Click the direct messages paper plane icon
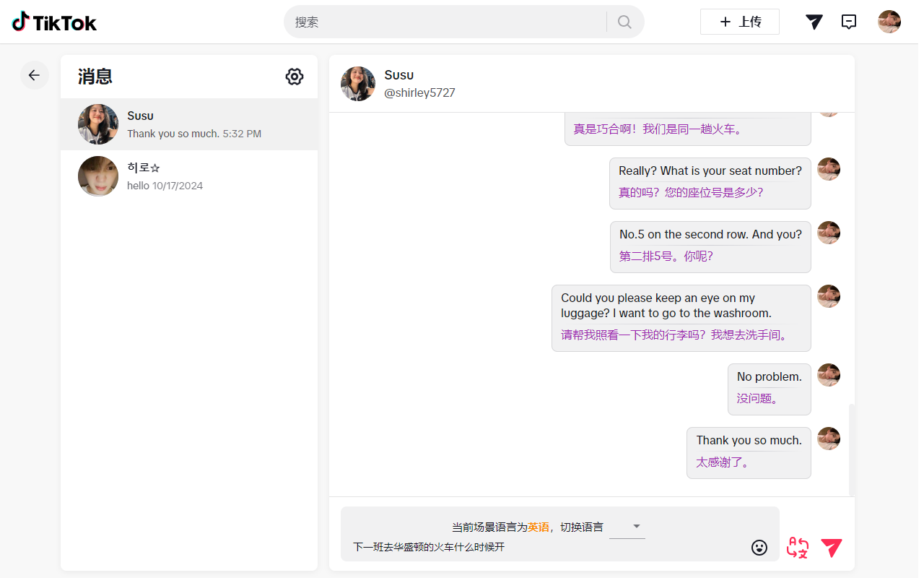This screenshot has width=924, height=578. 814,22
